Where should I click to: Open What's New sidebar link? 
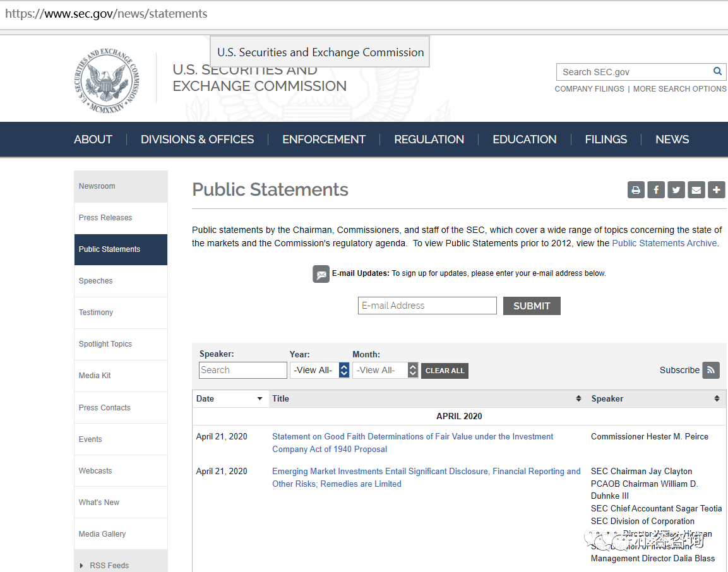coord(121,503)
